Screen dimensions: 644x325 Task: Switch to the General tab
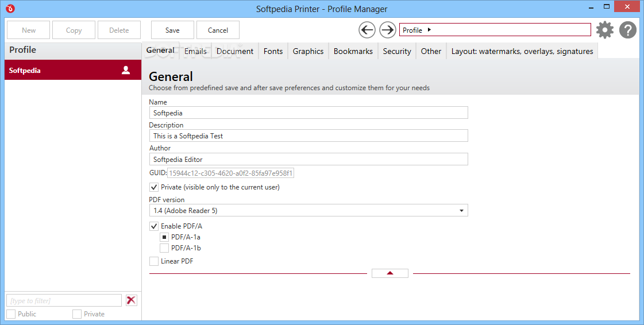tap(160, 51)
